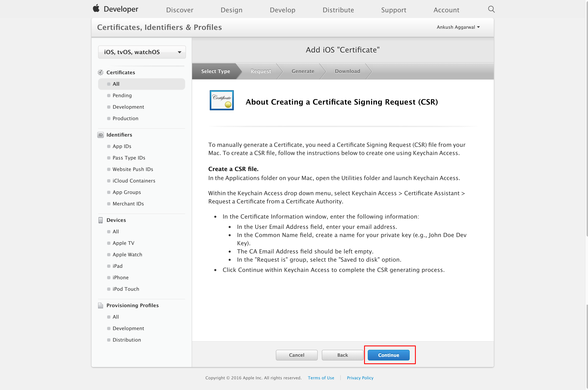Click the Identifiers section heading
The height and width of the screenshot is (390, 588).
click(119, 135)
